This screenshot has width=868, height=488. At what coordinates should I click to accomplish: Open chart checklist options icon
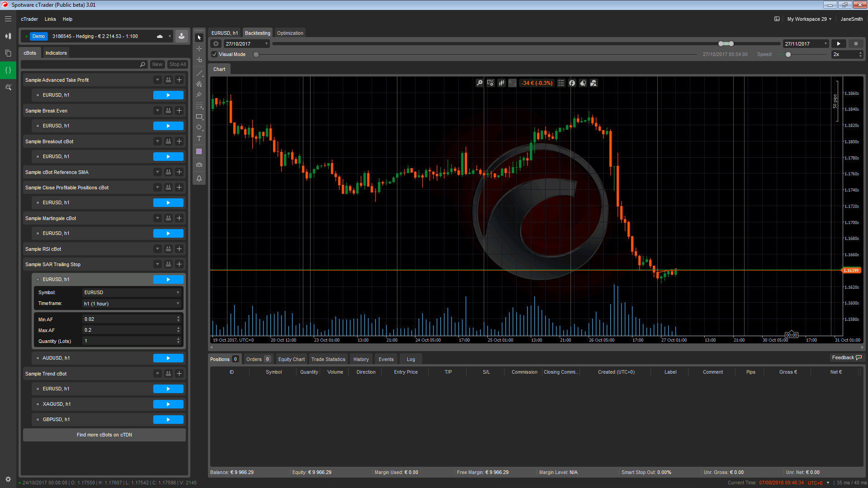(561, 83)
